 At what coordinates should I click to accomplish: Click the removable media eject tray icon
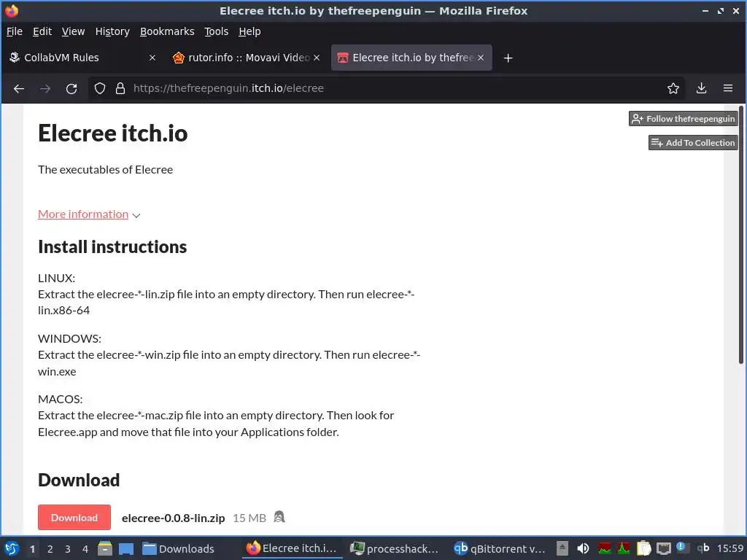click(x=562, y=548)
